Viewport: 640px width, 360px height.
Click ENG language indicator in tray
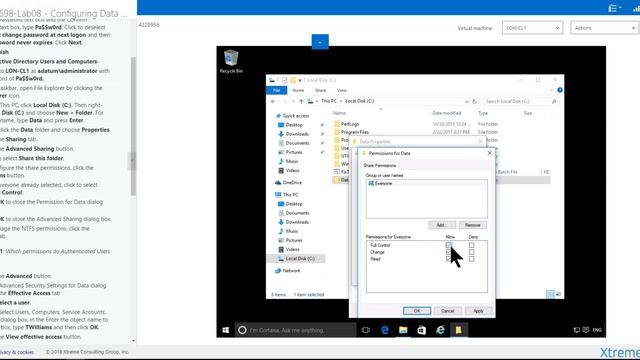point(597,330)
